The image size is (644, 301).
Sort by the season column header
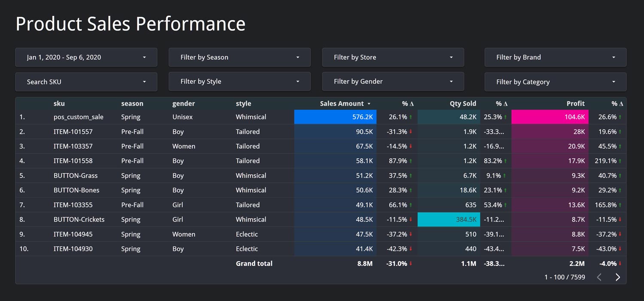tap(132, 103)
